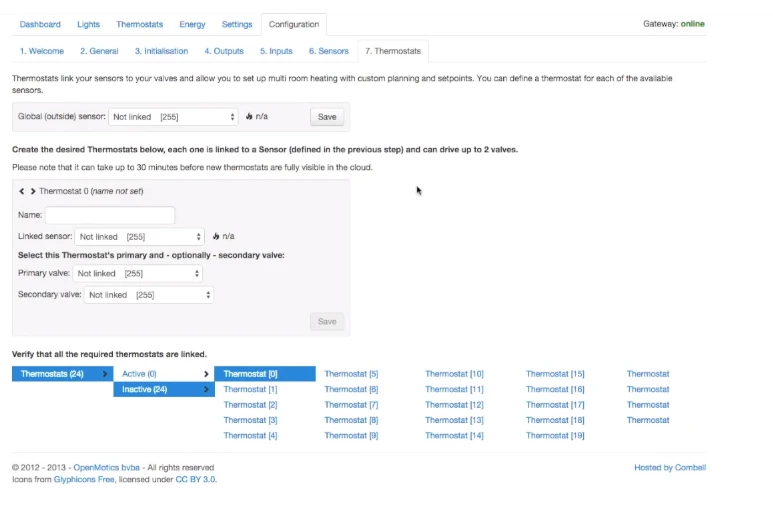Select the Configuration tab
This screenshot has width=773, height=505.
[294, 24]
